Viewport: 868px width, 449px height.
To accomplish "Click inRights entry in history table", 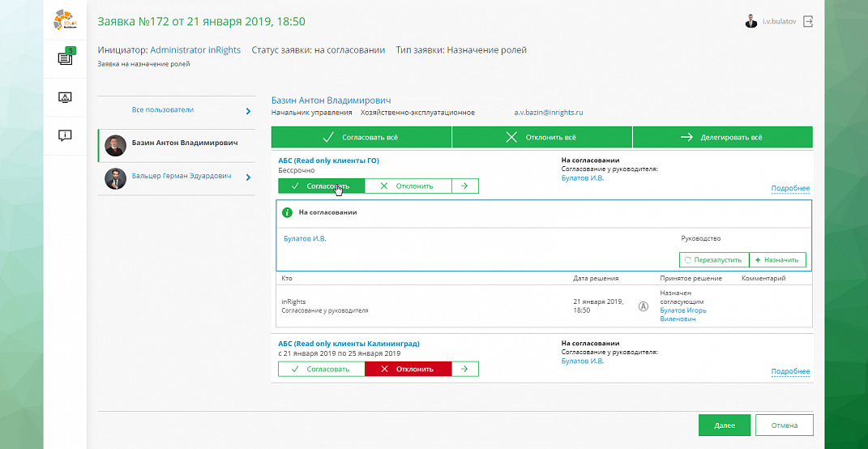I will 293,301.
